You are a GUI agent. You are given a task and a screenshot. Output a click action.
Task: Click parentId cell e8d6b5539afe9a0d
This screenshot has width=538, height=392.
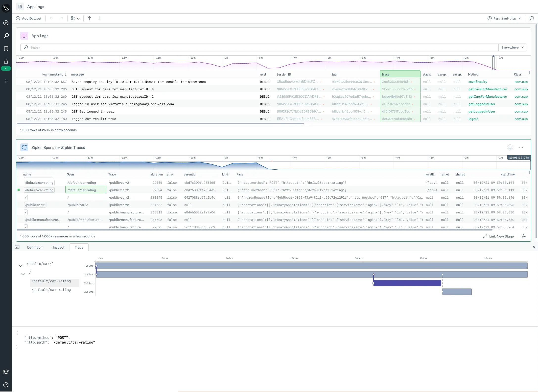tap(199, 212)
